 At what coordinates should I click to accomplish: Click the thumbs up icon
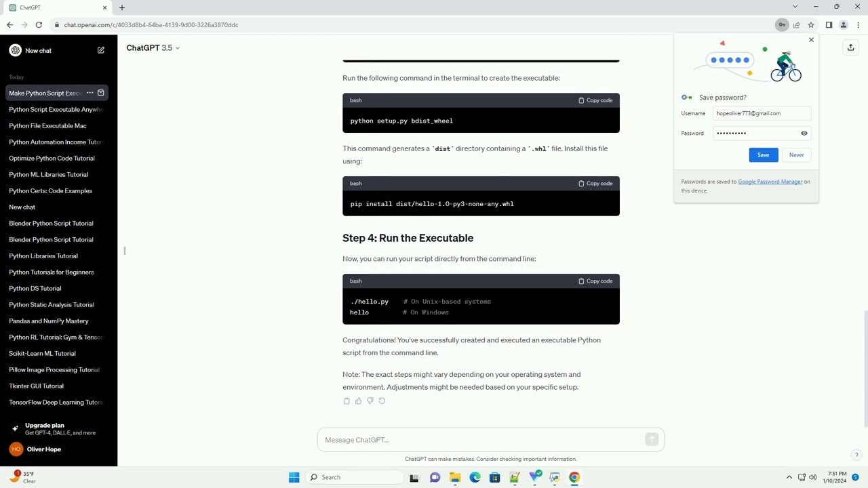click(x=358, y=401)
